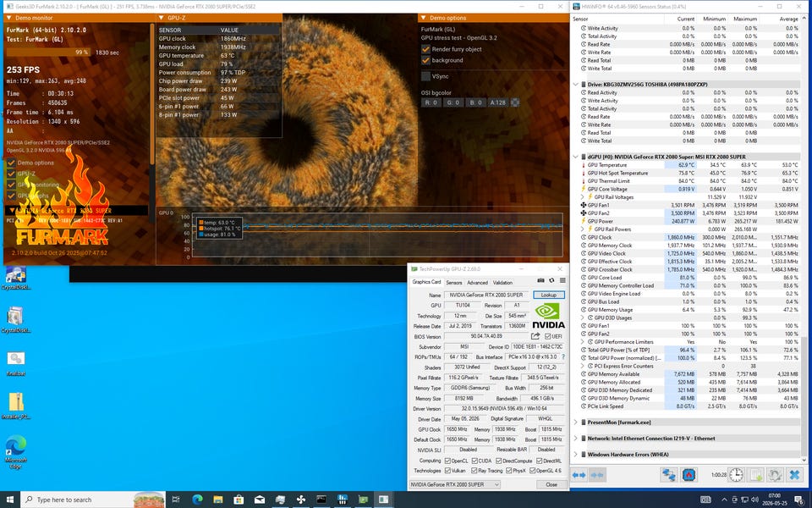The image size is (812, 508).
Task: Switch to Advanced tab in GPU-Z
Action: pyautogui.click(x=477, y=283)
